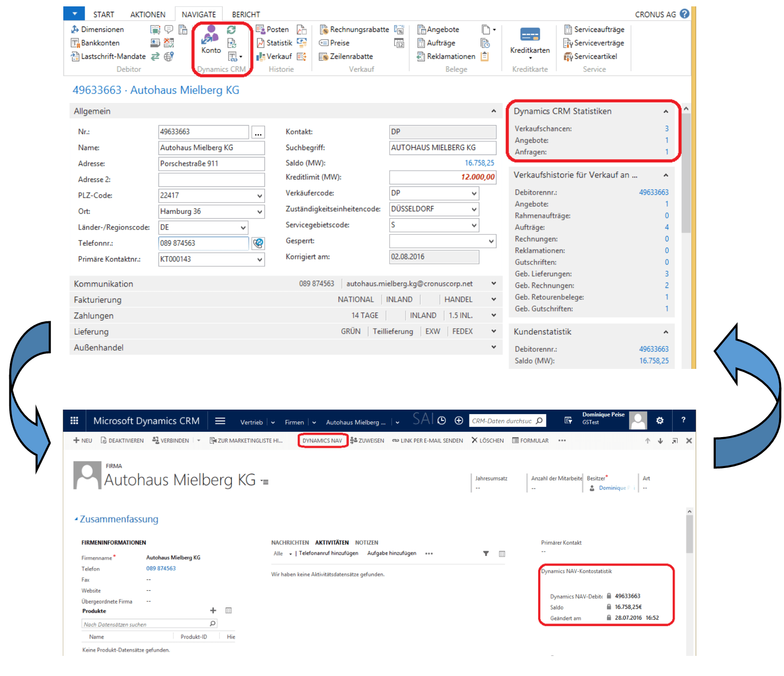Click the CRM-Daten durchsuchen search box
The image size is (784, 676).
(507, 421)
